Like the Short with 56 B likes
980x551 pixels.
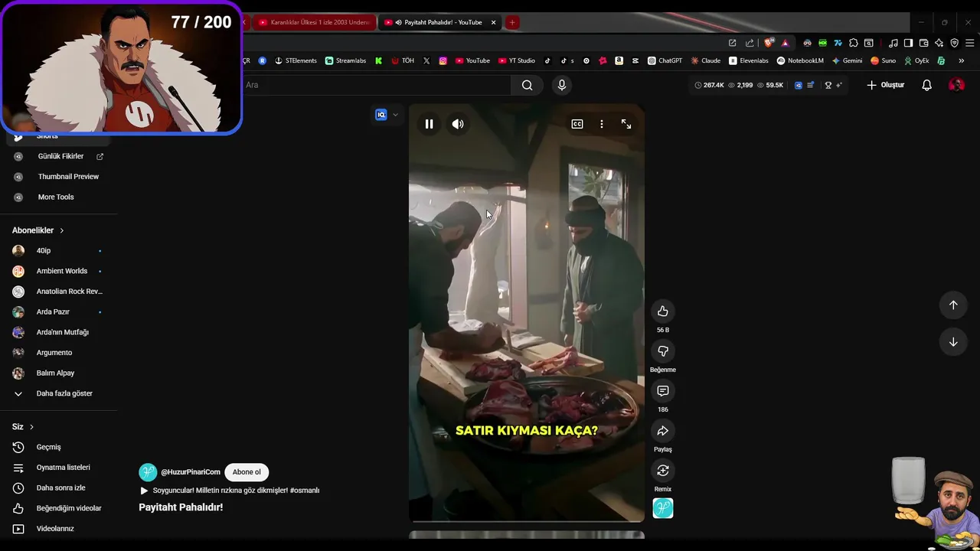tap(663, 311)
